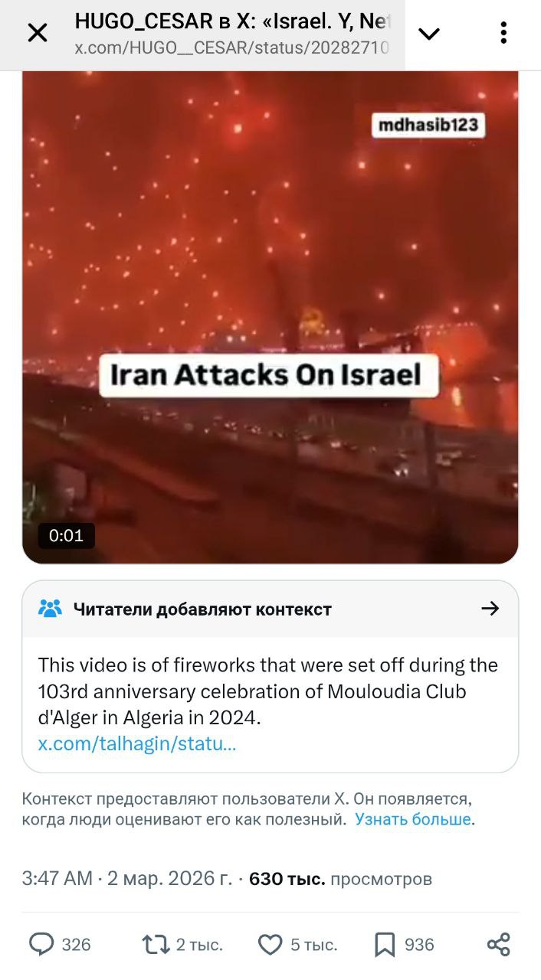Tap the repost arrows icon

156,945
